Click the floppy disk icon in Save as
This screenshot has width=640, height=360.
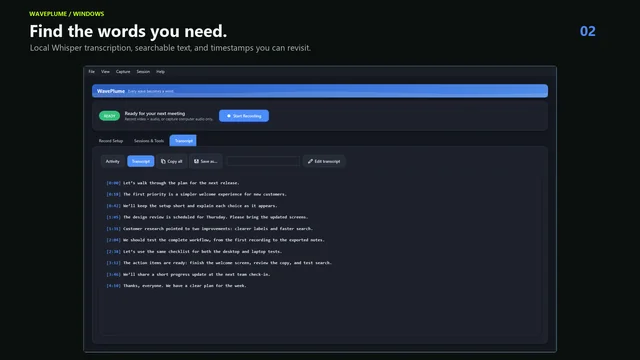tap(196, 161)
